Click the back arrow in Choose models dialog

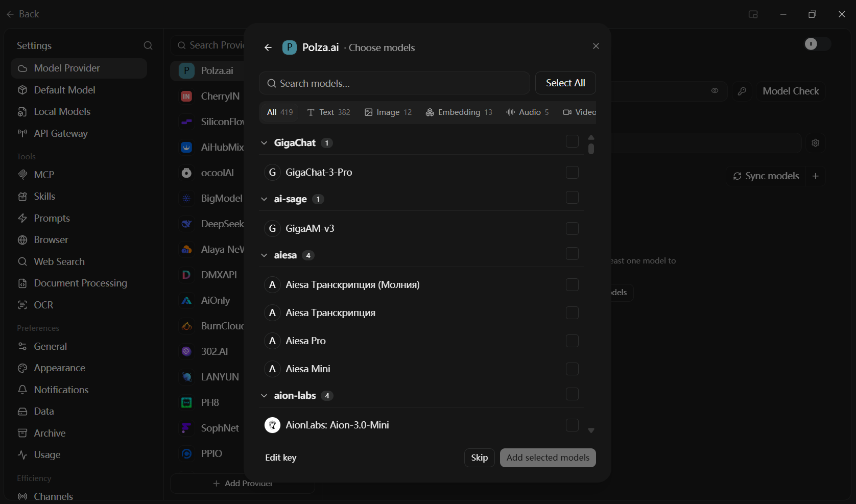click(x=268, y=47)
